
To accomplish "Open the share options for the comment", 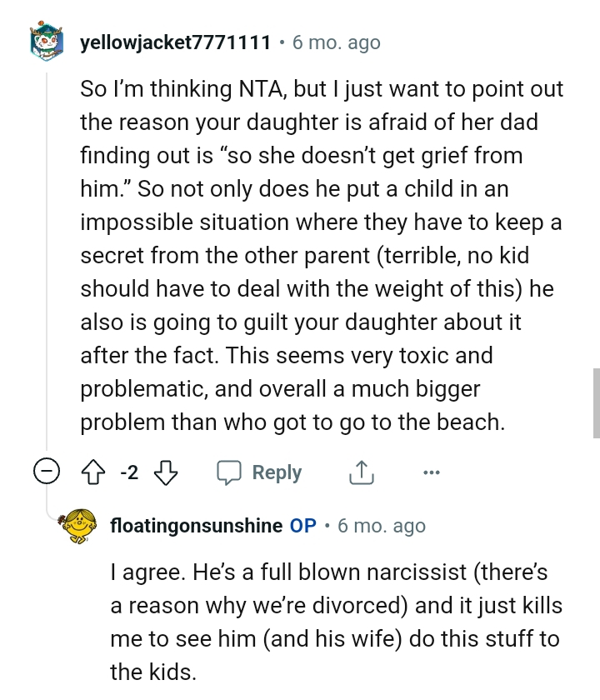I will tap(360, 472).
